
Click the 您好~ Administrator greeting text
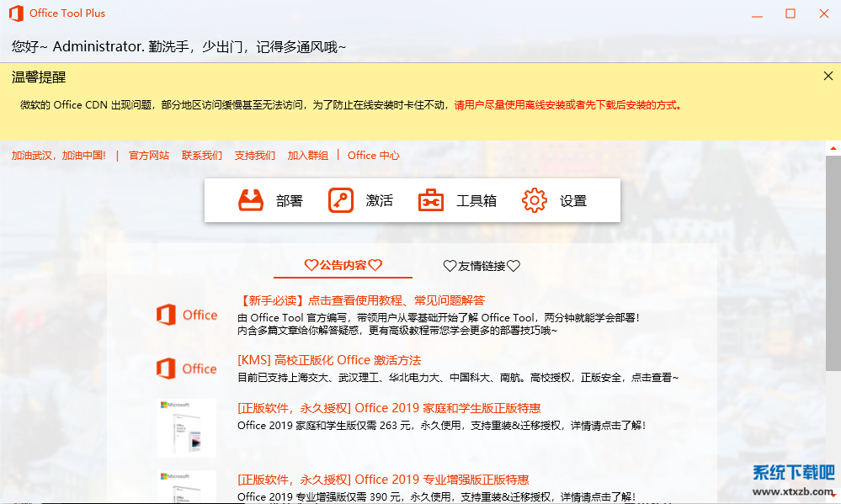[x=178, y=46]
